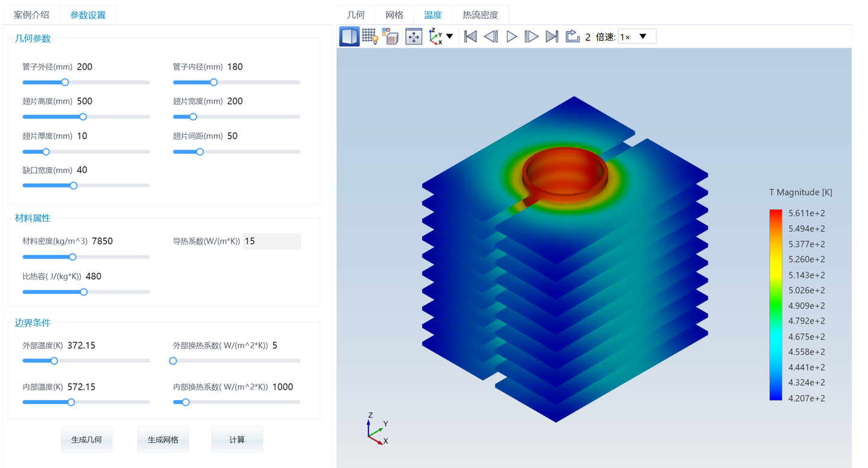
Task: Click the fit-to-view arrows icon
Action: coord(414,37)
